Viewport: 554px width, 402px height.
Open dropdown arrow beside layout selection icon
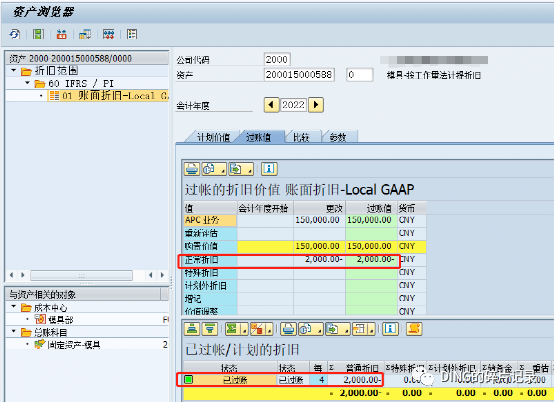pyautogui.click(x=371, y=331)
